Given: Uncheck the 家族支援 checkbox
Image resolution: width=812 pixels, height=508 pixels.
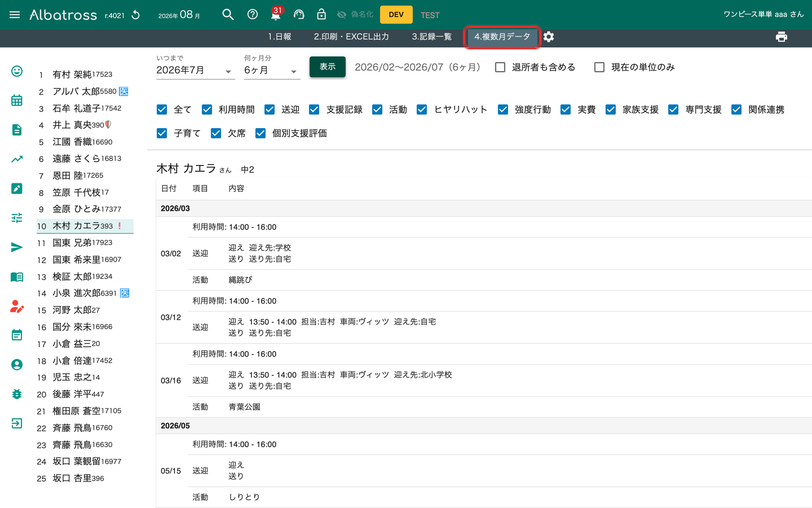Looking at the screenshot, I should pos(611,110).
